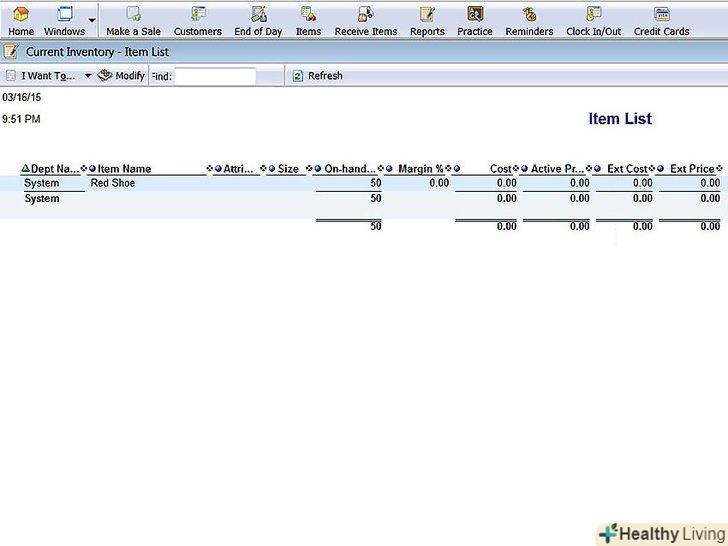This screenshot has width=728, height=546.
Task: Open Receive Items
Action: pyautogui.click(x=366, y=20)
